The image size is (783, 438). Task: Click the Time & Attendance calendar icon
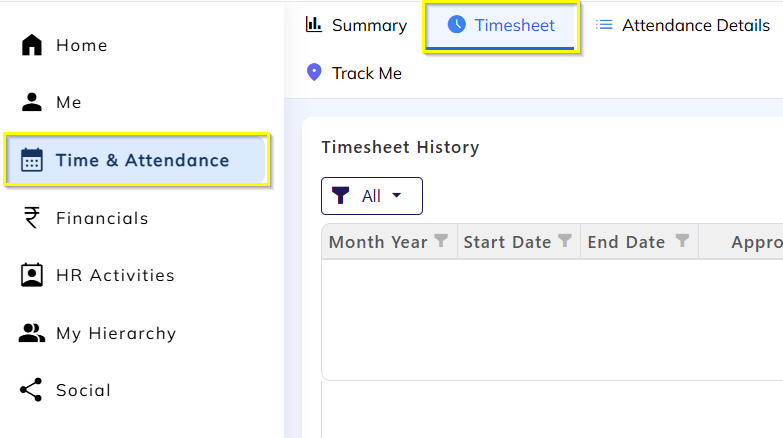[x=32, y=160]
